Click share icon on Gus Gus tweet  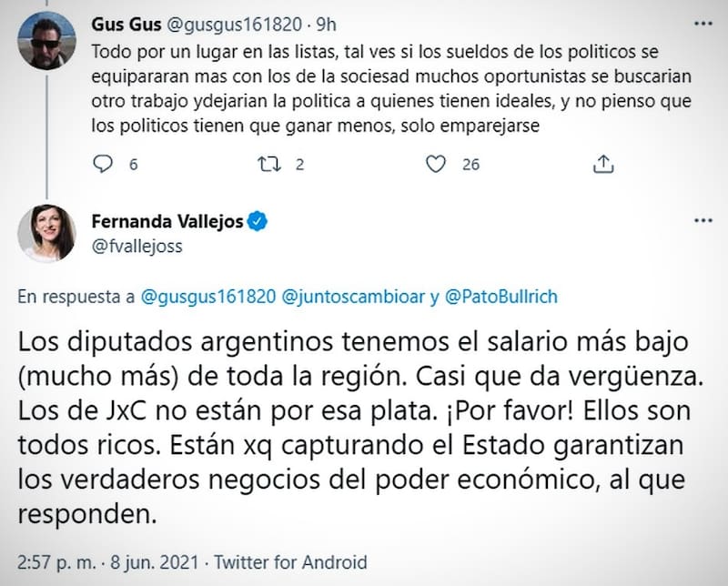(x=602, y=164)
